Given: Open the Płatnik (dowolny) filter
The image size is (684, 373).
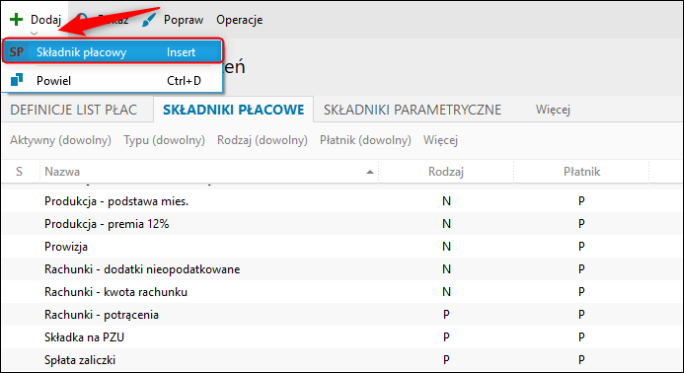Looking at the screenshot, I should click(x=366, y=140).
